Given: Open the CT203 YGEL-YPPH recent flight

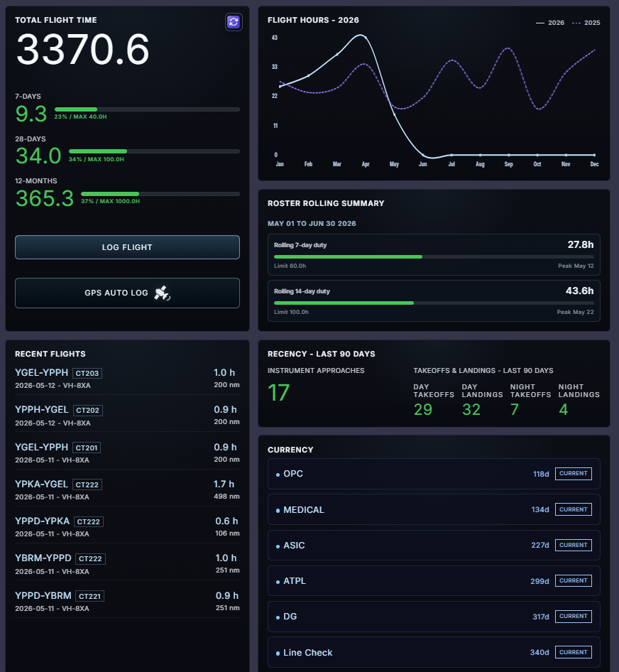Looking at the screenshot, I should pyautogui.click(x=127, y=379).
